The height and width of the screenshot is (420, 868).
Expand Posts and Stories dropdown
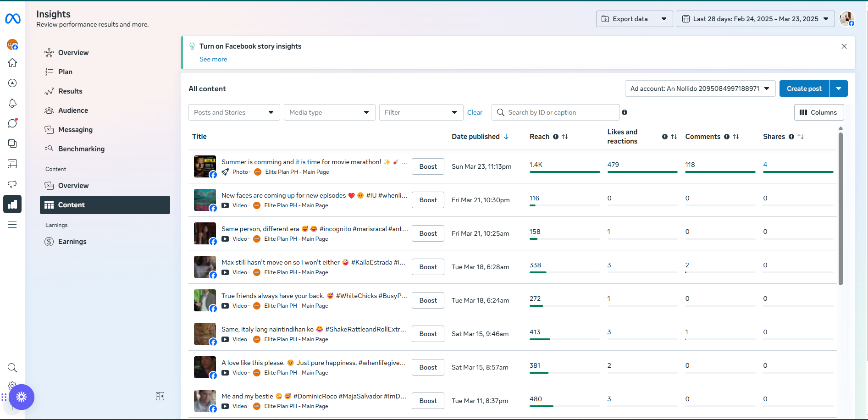click(x=234, y=112)
